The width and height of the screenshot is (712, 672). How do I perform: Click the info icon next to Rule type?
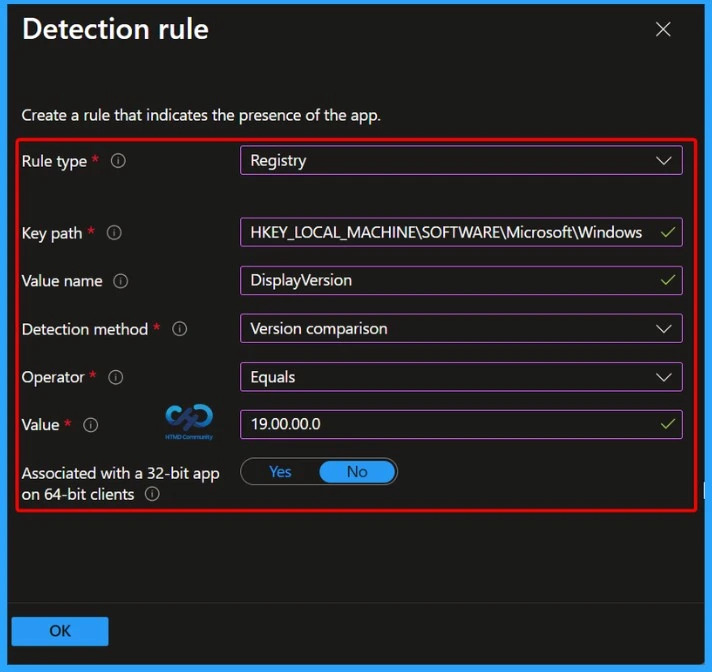[x=118, y=161]
